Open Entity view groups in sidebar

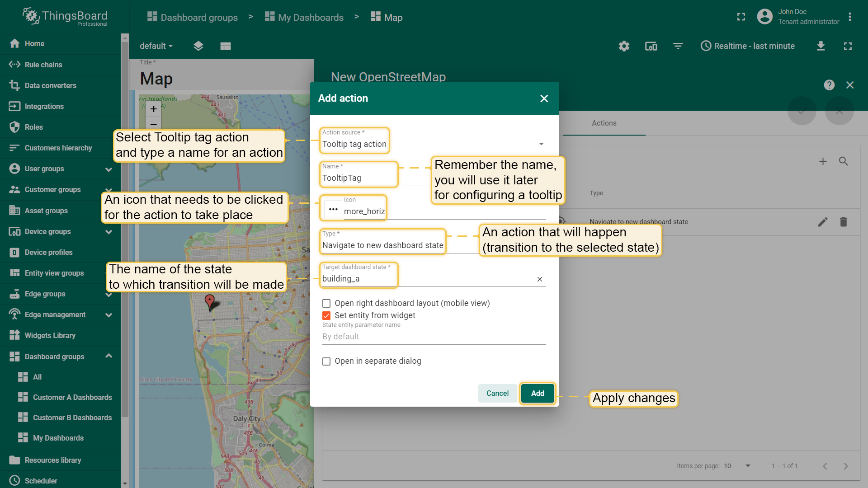pos(60,273)
